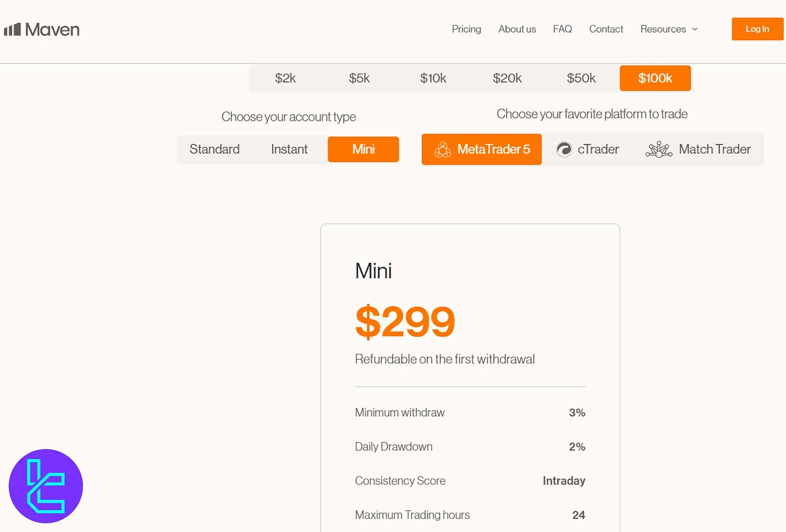Select the $2k account size
Image resolution: width=786 pixels, height=532 pixels.
286,78
